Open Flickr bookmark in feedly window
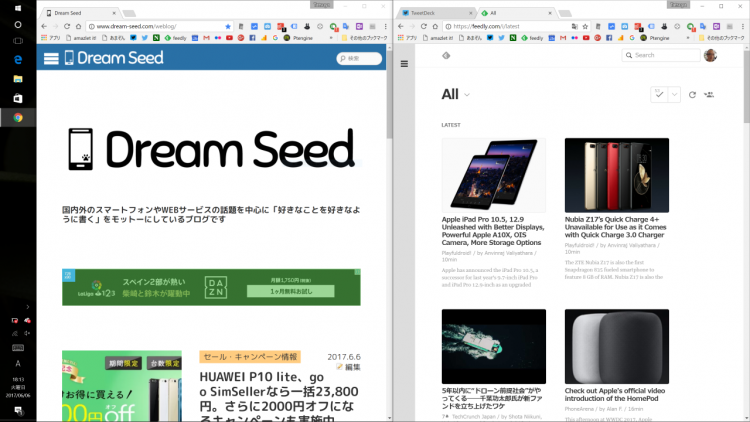This screenshot has width=750, height=422. pos(574,38)
